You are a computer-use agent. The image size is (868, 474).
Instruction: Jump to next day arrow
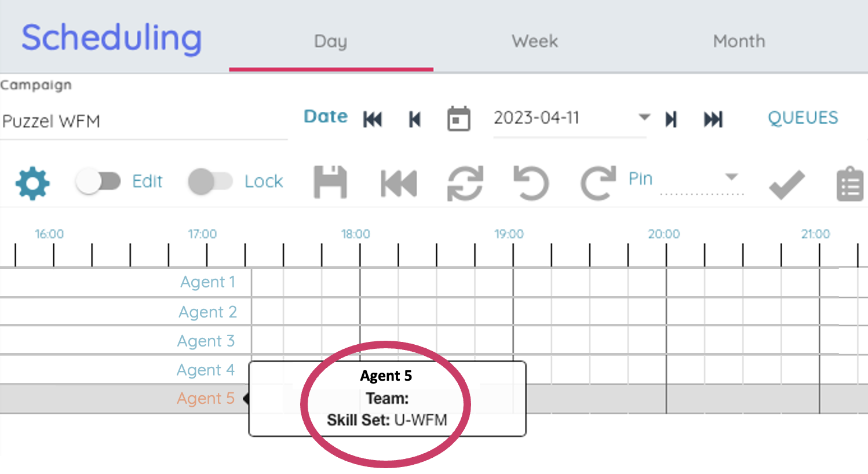pyautogui.click(x=671, y=119)
